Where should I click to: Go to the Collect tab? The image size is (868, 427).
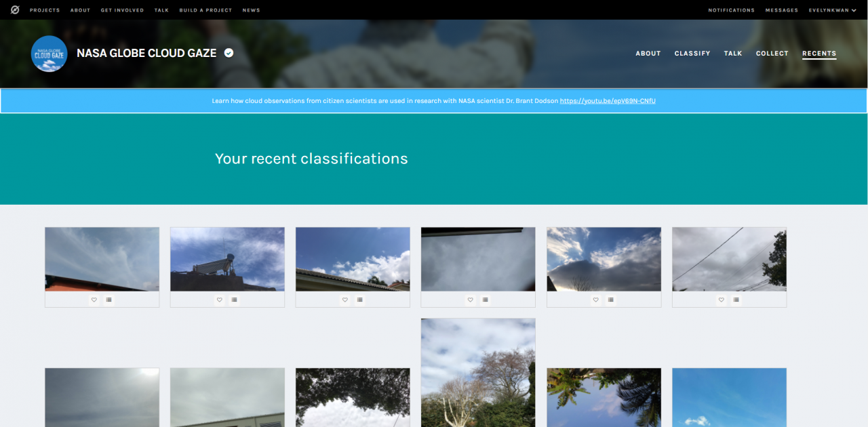pyautogui.click(x=772, y=54)
